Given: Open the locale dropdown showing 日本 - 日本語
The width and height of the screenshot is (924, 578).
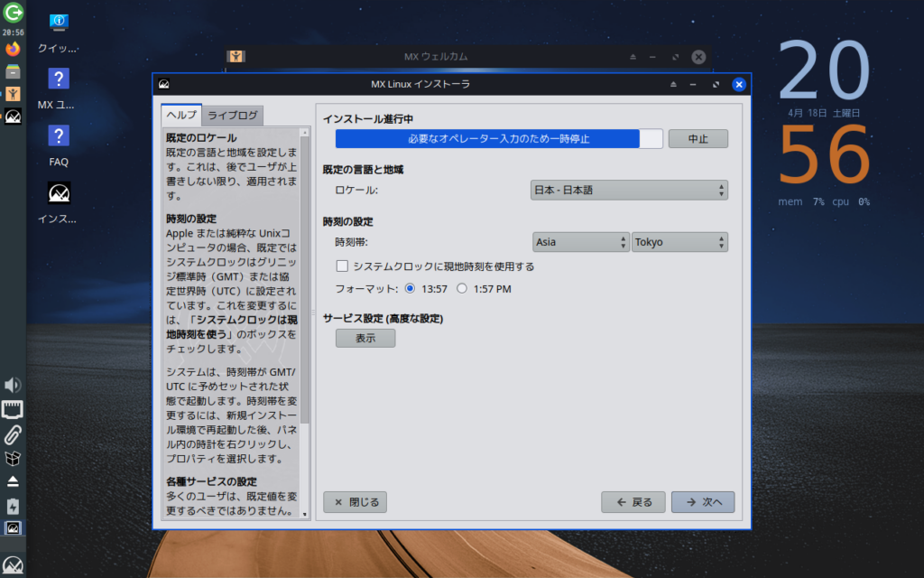Looking at the screenshot, I should pos(629,191).
